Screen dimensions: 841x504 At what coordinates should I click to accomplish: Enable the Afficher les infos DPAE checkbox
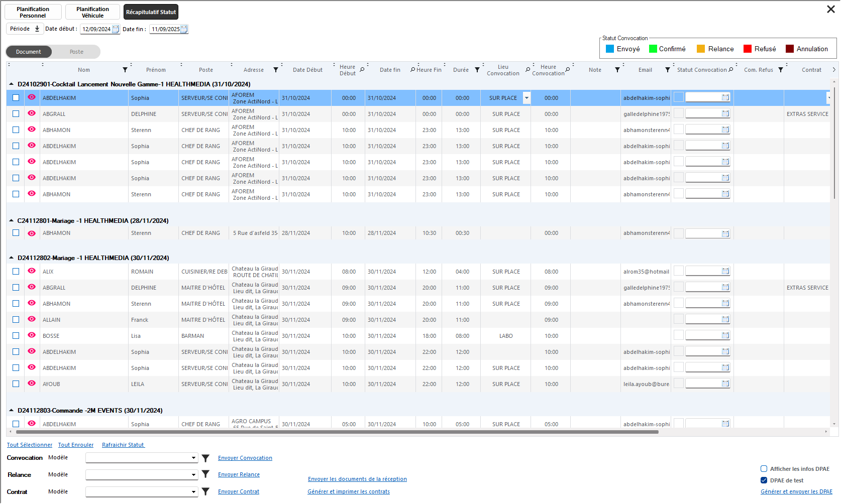pos(764,469)
